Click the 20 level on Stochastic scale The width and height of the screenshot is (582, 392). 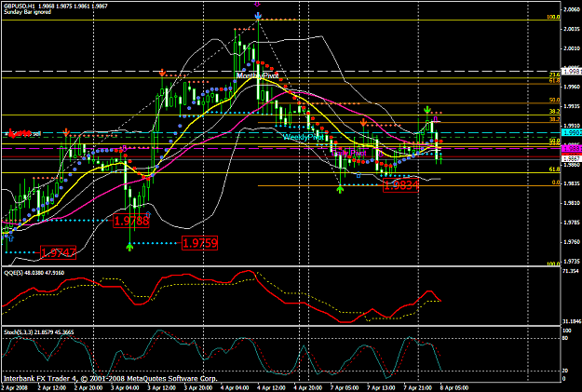pyautogui.click(x=565, y=371)
